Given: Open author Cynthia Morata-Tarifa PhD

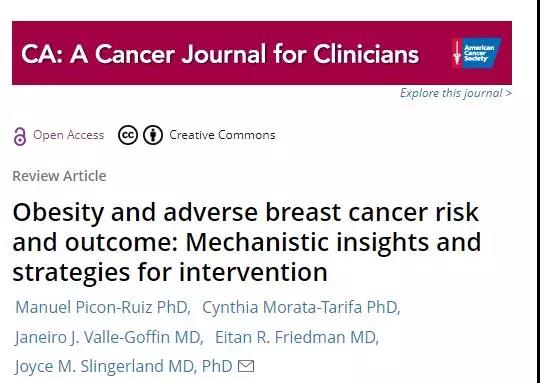Looking at the screenshot, I should click(301, 307).
